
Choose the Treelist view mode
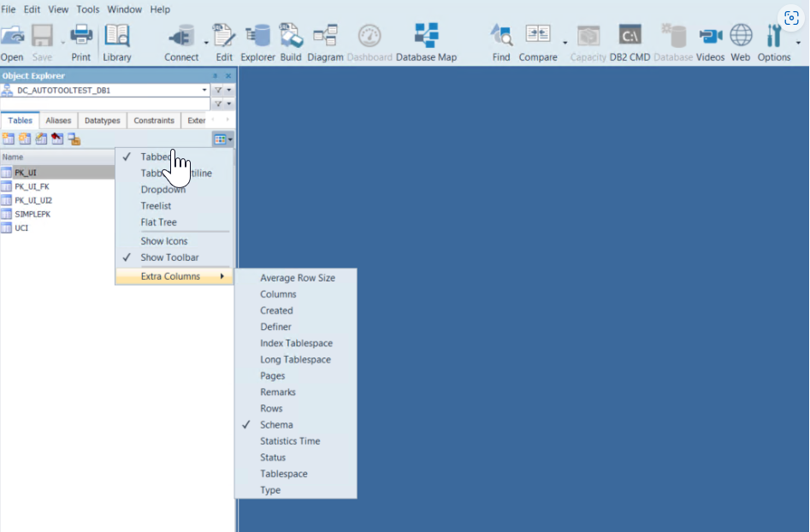click(x=156, y=206)
